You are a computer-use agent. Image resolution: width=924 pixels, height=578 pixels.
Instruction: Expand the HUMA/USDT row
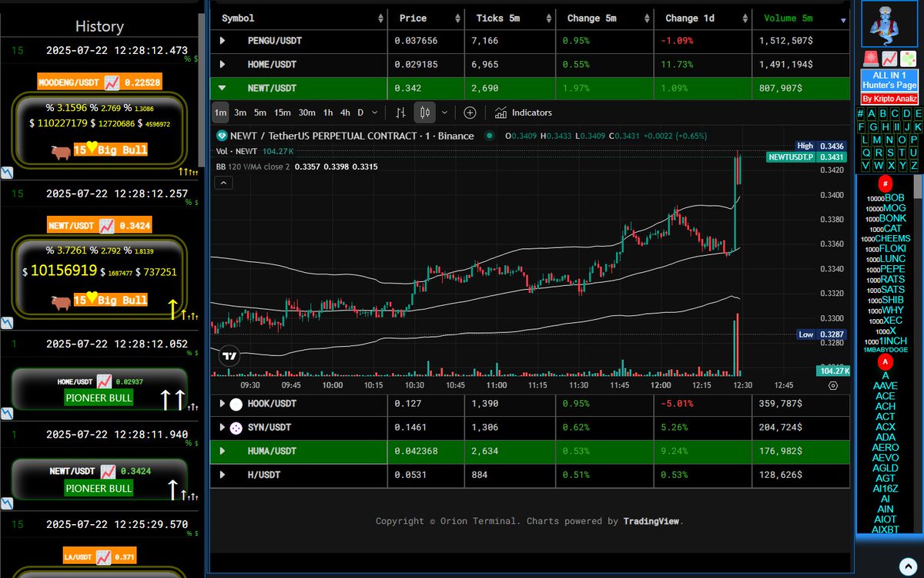coord(223,451)
